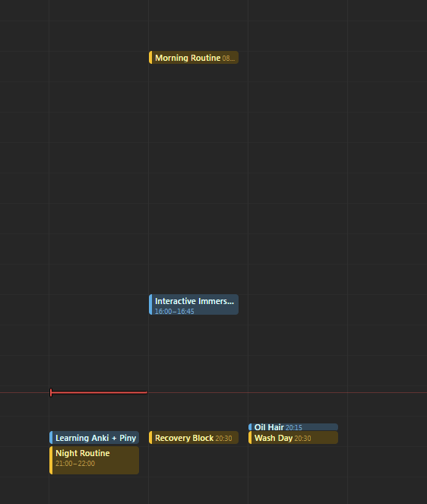
Task: Select the Wash Day event at 20:30
Action: 293,438
